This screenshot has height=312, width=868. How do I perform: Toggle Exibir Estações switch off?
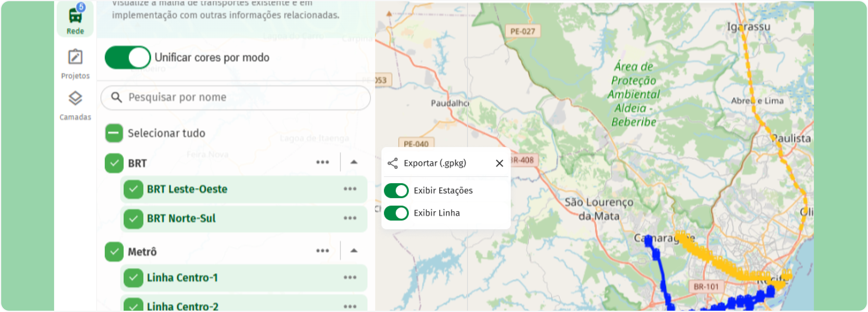(396, 191)
